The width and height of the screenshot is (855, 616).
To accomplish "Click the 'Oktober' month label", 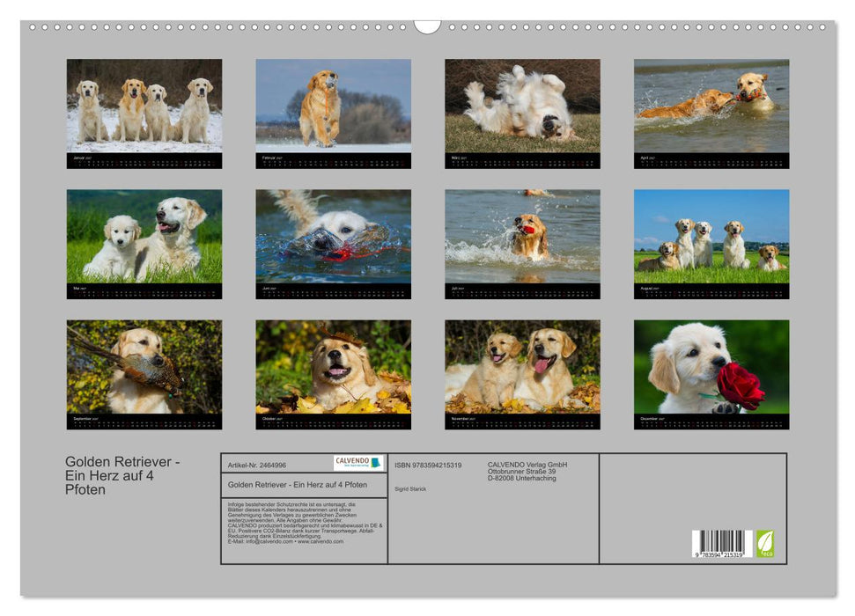I will [269, 419].
